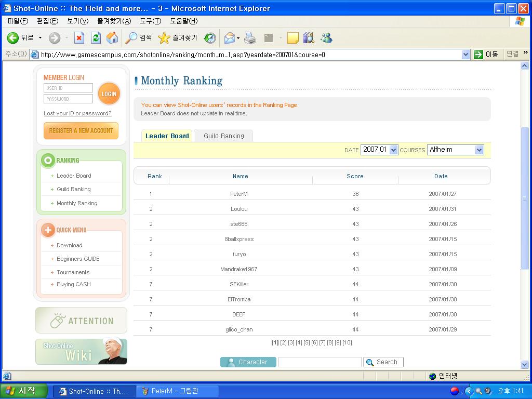Image resolution: width=532 pixels, height=399 pixels.
Task: Click the Character icon button near search
Action: [248, 362]
